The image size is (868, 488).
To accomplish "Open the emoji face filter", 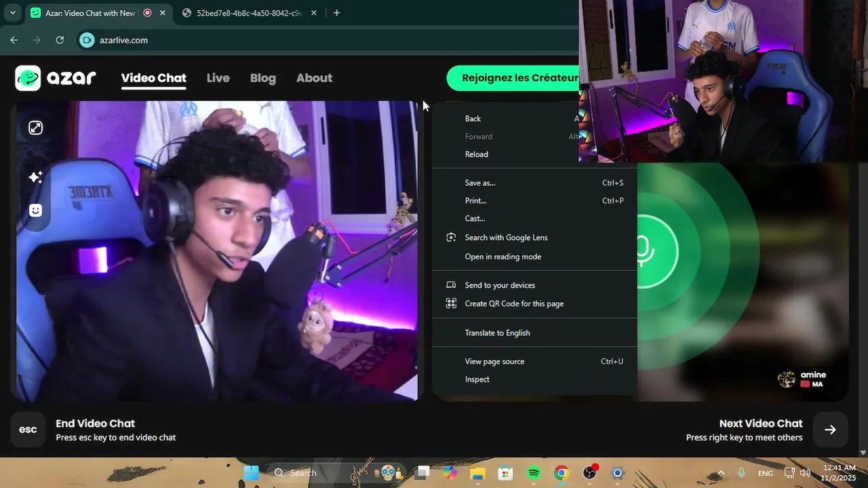I will [x=35, y=210].
